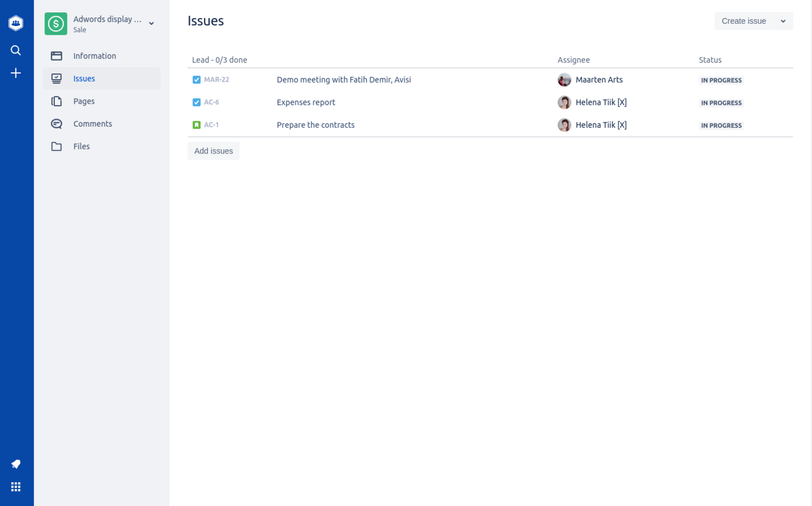Open the Files section
The image size is (812, 506).
(102, 146)
